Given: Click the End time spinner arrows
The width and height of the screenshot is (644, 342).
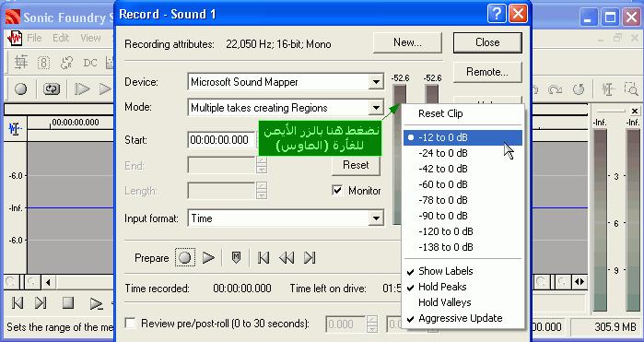Looking at the screenshot, I should [x=262, y=166].
